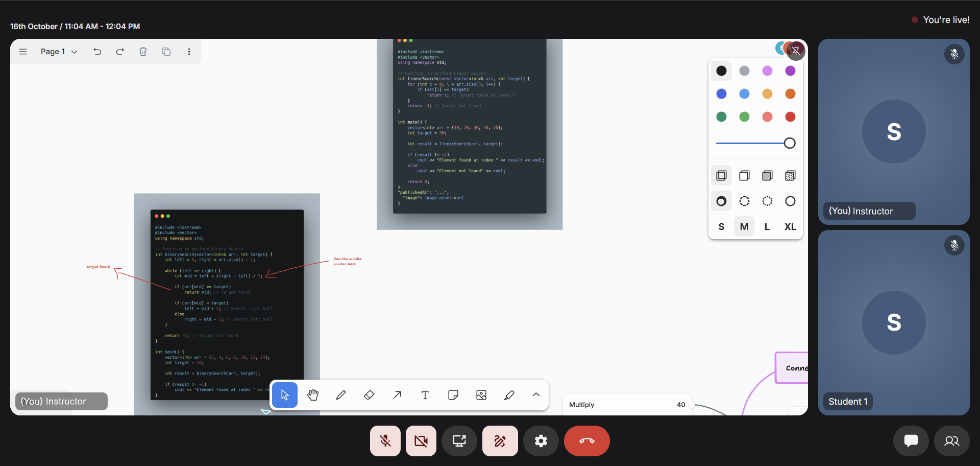Toggle the camera off button
980x466 pixels.
(421, 441)
